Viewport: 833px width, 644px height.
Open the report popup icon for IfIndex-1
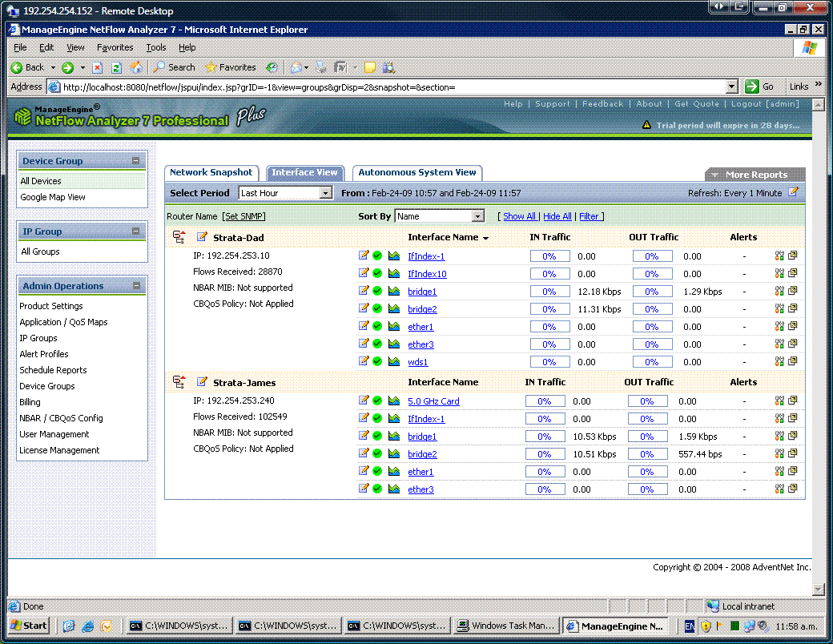pyautogui.click(x=793, y=256)
